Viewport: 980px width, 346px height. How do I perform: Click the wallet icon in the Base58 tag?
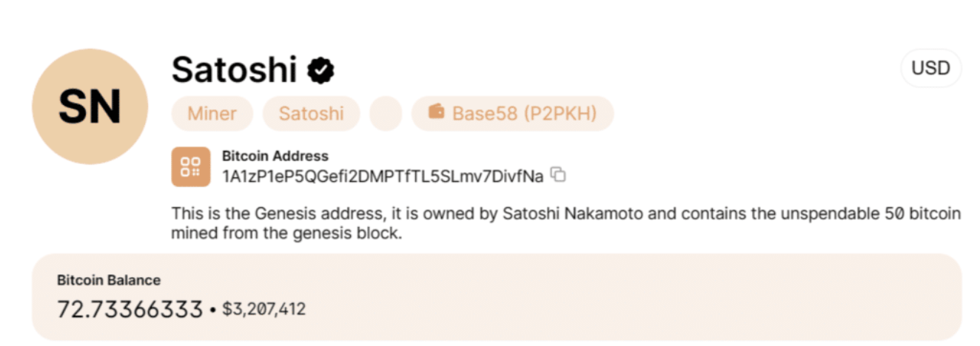point(437,112)
